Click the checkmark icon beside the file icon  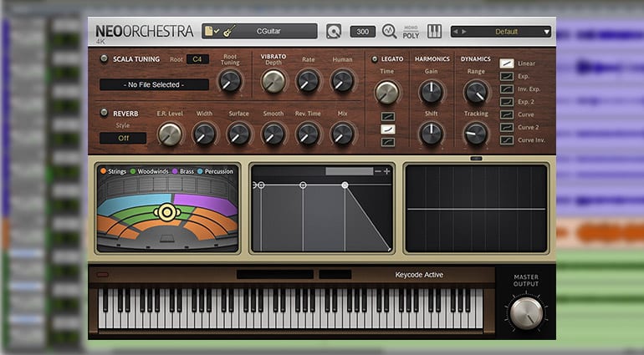click(x=217, y=31)
